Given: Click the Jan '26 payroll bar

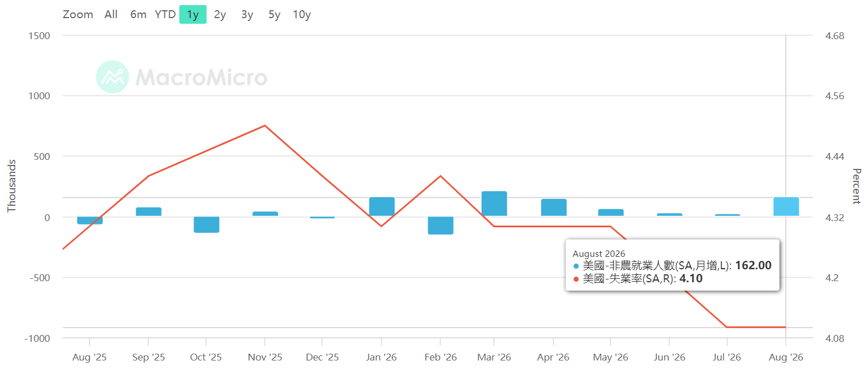Looking at the screenshot, I should [382, 207].
